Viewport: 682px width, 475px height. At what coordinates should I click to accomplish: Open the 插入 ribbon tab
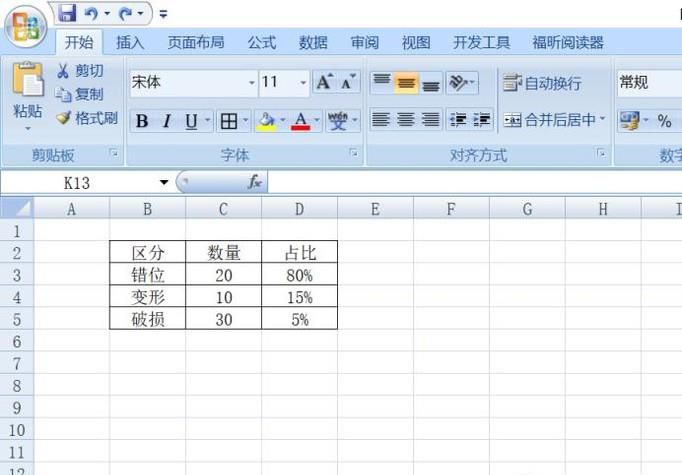tap(130, 43)
